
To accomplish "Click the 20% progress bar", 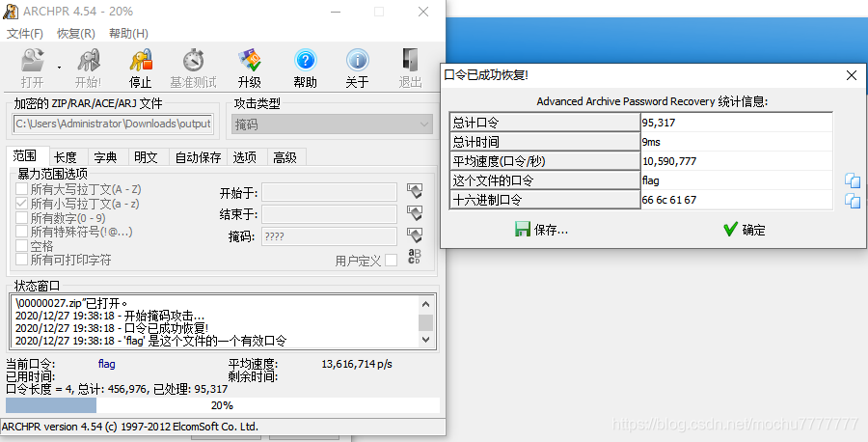I will [x=223, y=405].
